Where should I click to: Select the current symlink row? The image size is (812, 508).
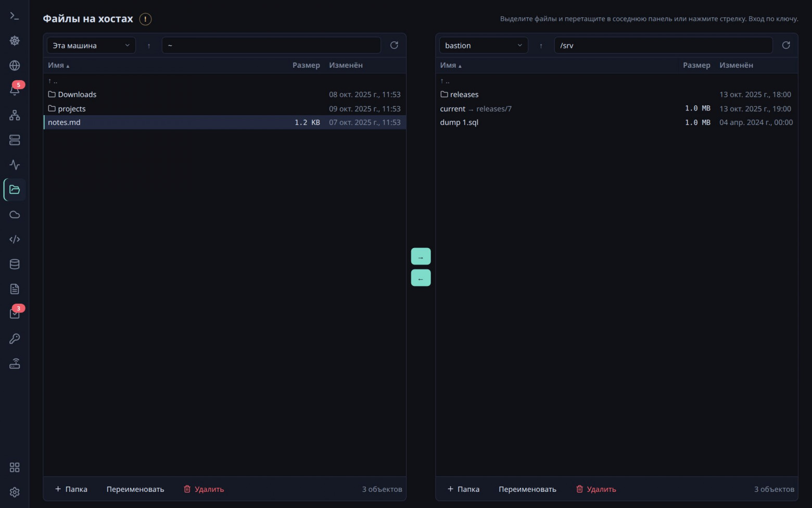click(617, 108)
